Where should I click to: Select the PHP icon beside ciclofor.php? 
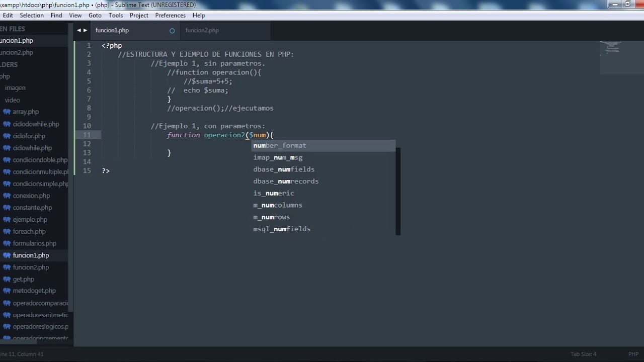(7, 136)
